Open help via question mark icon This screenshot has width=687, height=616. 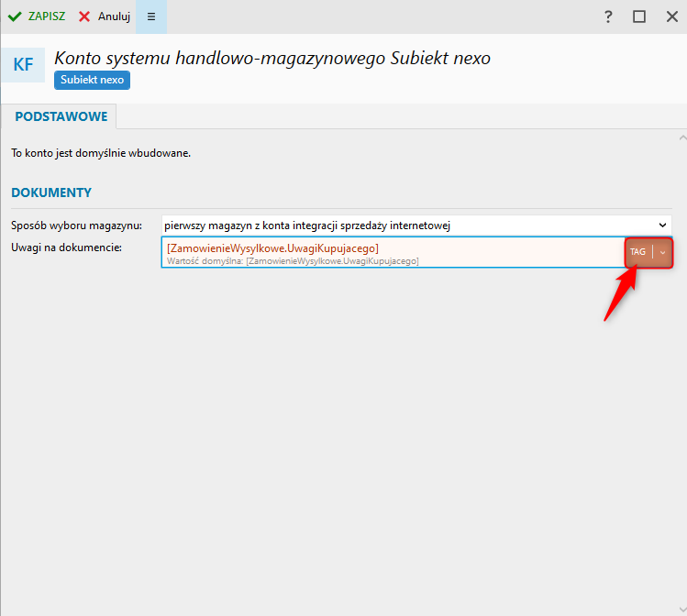tap(608, 16)
